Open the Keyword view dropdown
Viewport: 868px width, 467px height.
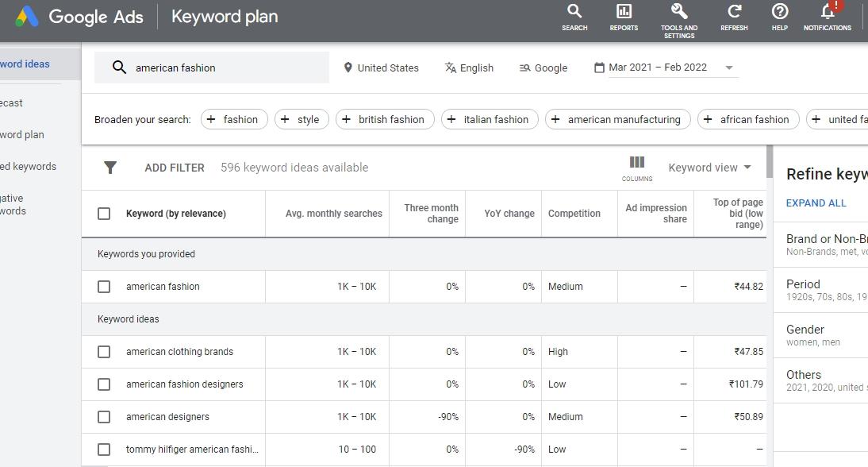tap(709, 168)
